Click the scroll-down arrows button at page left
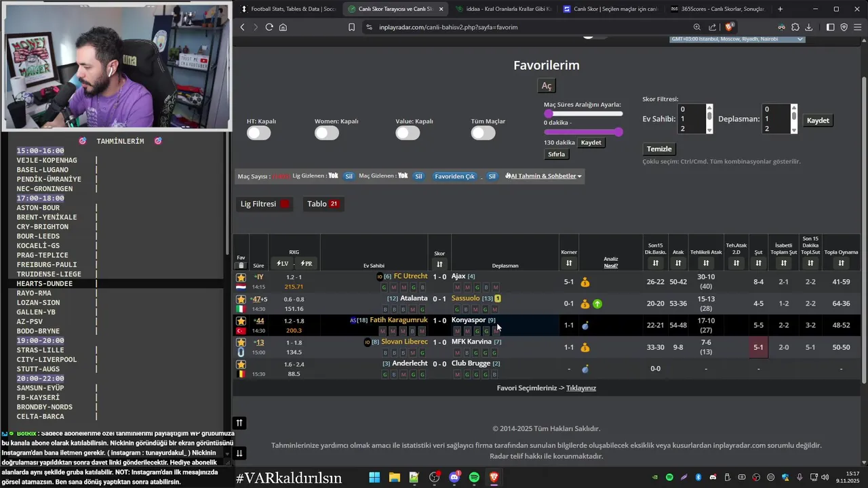This screenshot has width=868, height=488. [x=239, y=453]
